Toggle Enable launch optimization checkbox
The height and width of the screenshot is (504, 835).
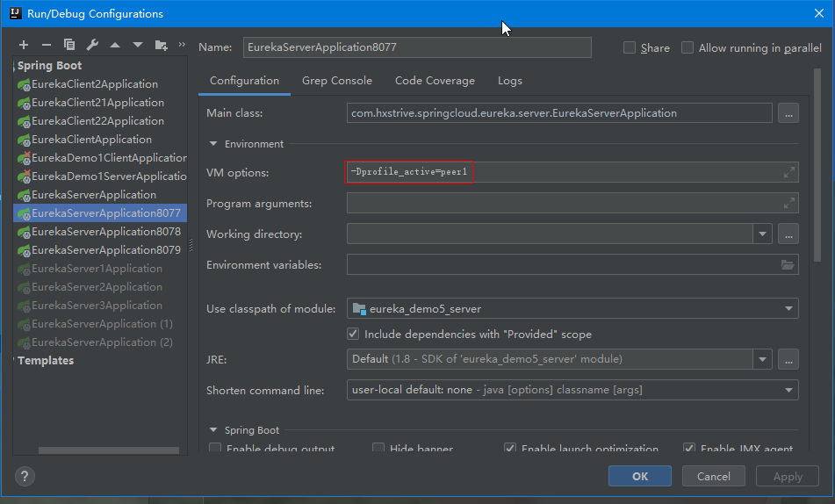click(x=510, y=448)
